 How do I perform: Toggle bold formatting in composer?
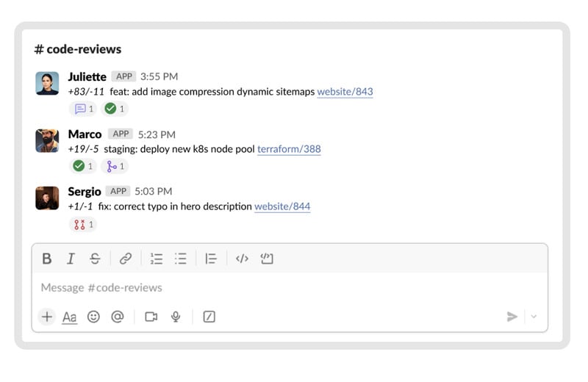point(47,259)
